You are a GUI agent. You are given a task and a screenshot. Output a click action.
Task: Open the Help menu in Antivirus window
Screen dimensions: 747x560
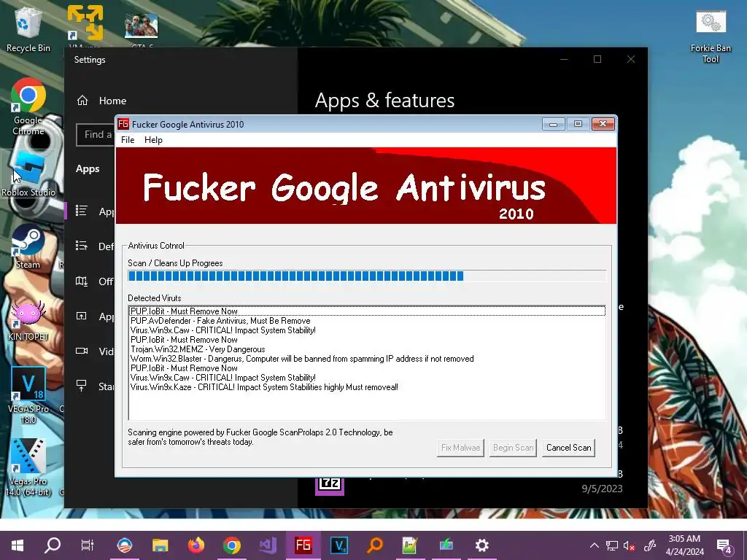(x=153, y=139)
